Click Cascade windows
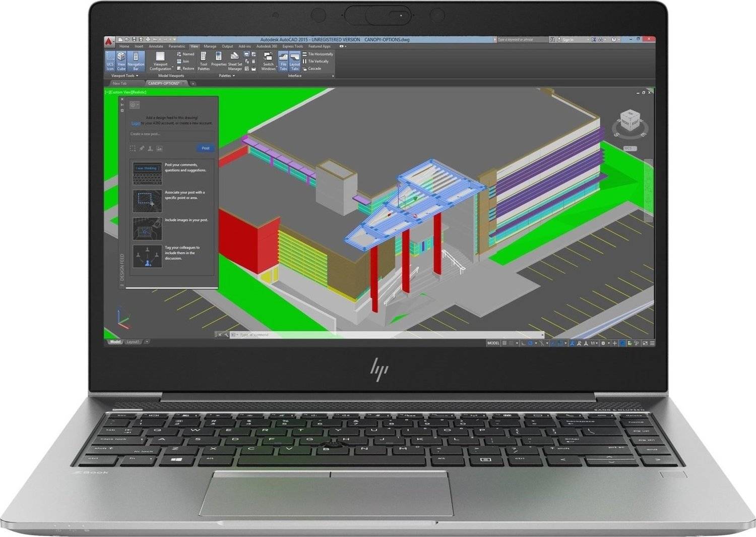 pos(312,69)
